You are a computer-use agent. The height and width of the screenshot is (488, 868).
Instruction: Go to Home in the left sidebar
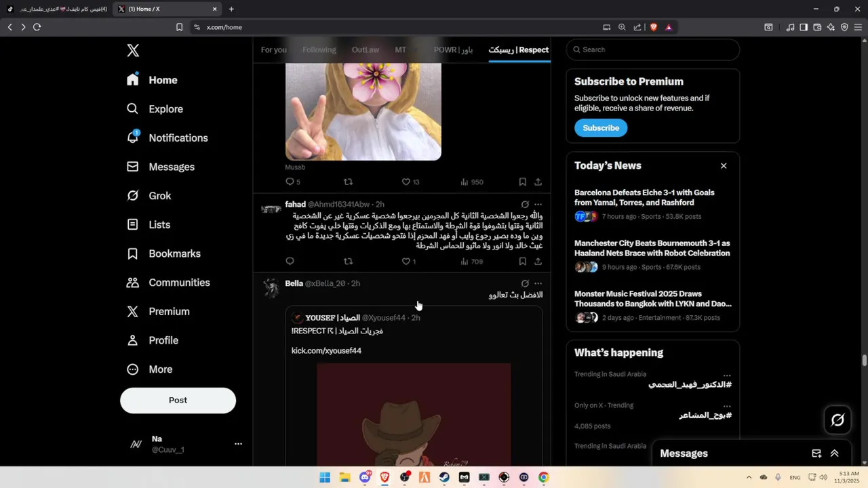click(152, 80)
